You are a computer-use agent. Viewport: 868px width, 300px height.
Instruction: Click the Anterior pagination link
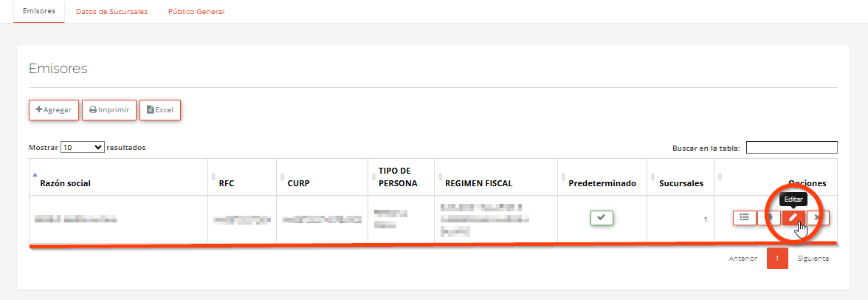click(743, 259)
